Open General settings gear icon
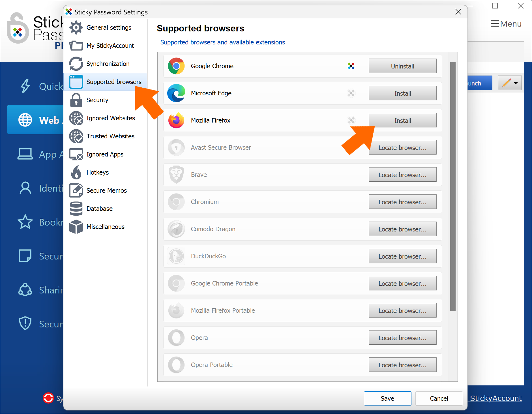Screen dimensions: 532x414 76,27
